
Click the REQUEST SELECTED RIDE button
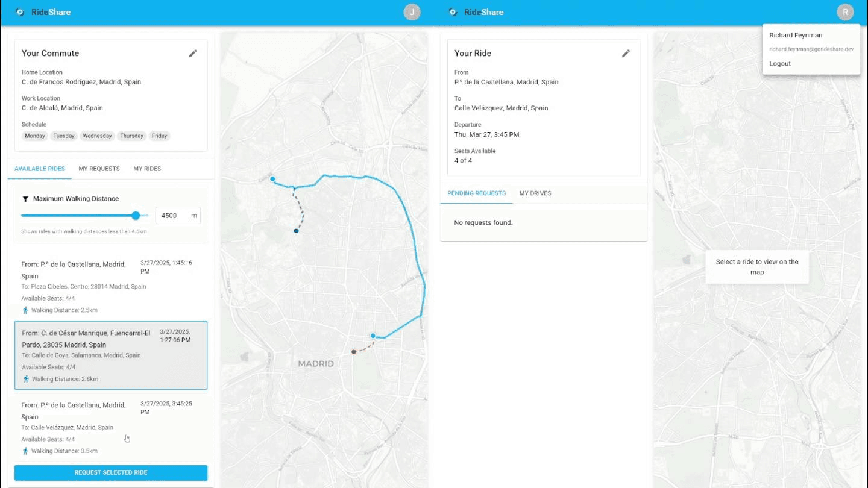(x=110, y=472)
